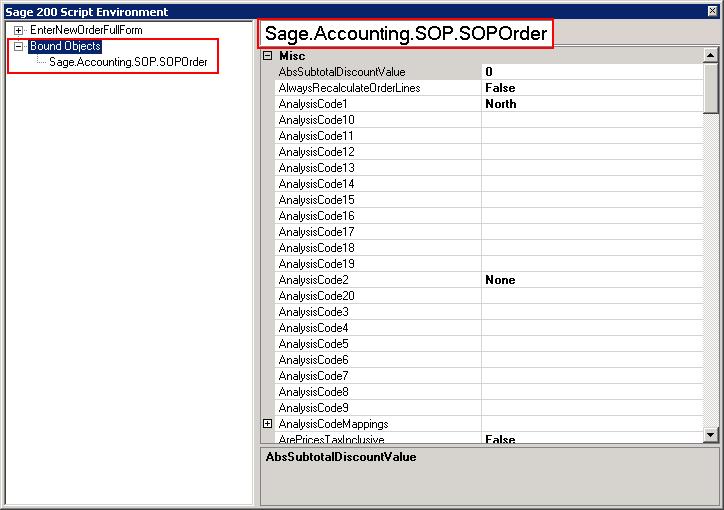This screenshot has height=510, width=724.
Task: Collapse the Misc property category
Action: pos(267,56)
